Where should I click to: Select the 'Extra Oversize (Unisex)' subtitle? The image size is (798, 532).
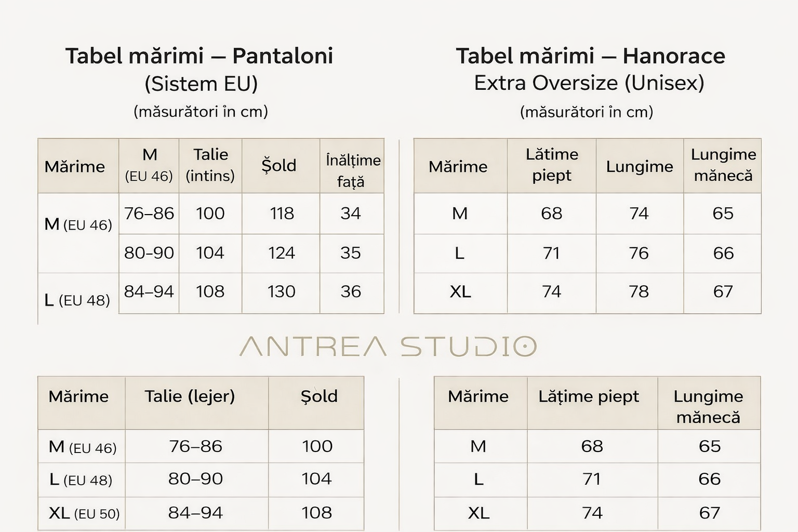[589, 83]
